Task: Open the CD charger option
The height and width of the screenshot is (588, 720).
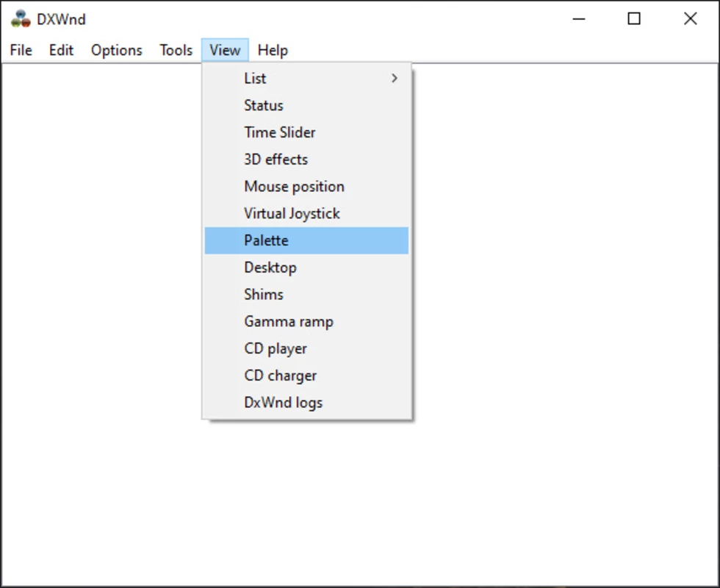Action: 306,376
